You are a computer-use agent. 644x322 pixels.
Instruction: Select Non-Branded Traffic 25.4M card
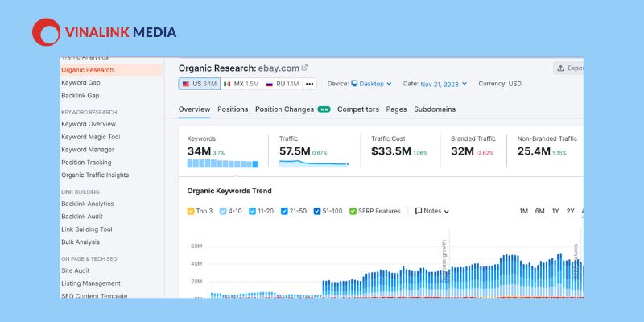(x=546, y=151)
